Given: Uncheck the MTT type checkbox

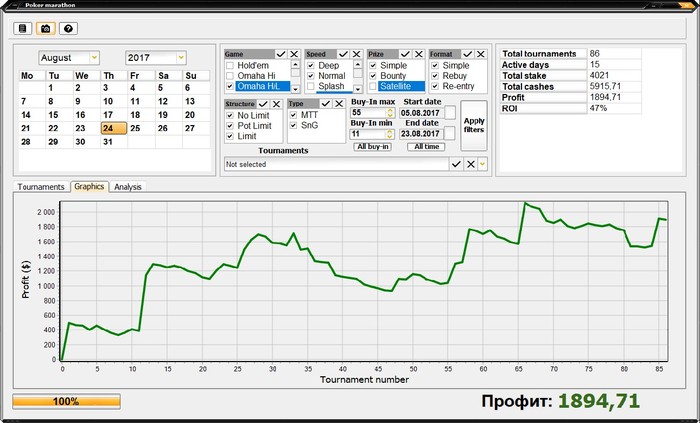Looking at the screenshot, I should click(293, 115).
